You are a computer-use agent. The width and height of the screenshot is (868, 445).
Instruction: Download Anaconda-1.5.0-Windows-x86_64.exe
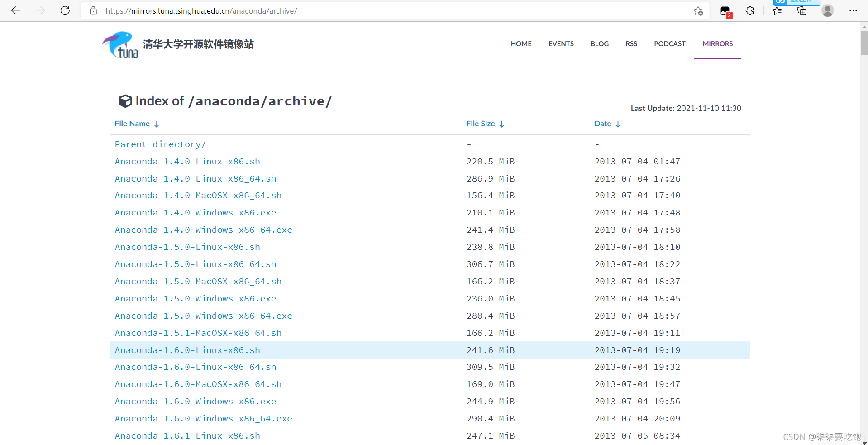[204, 316]
